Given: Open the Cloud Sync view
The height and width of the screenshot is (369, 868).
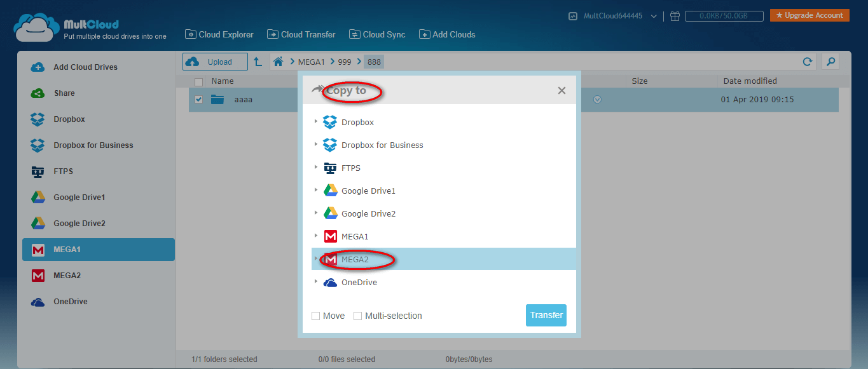Looking at the screenshot, I should coord(377,34).
